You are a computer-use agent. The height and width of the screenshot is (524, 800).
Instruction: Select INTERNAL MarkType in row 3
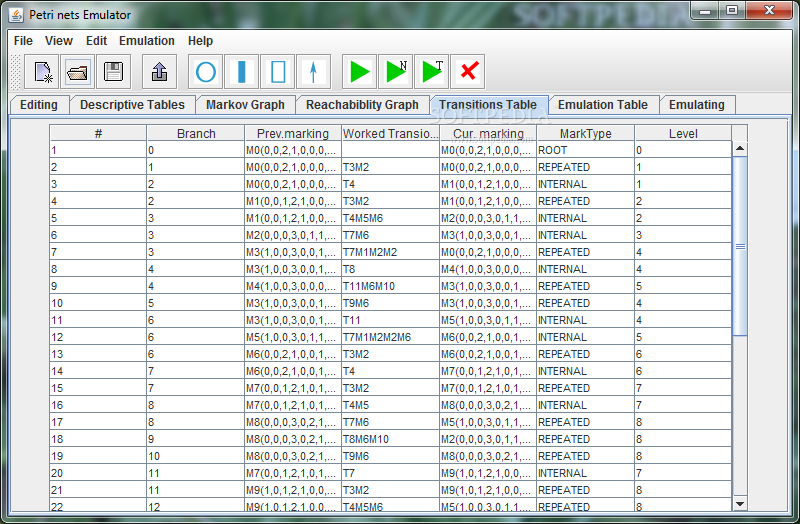point(586,184)
